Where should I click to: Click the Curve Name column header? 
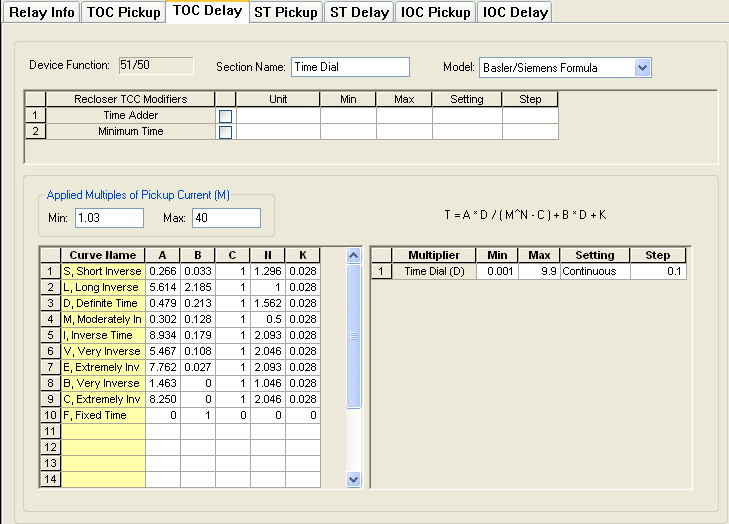coord(102,255)
